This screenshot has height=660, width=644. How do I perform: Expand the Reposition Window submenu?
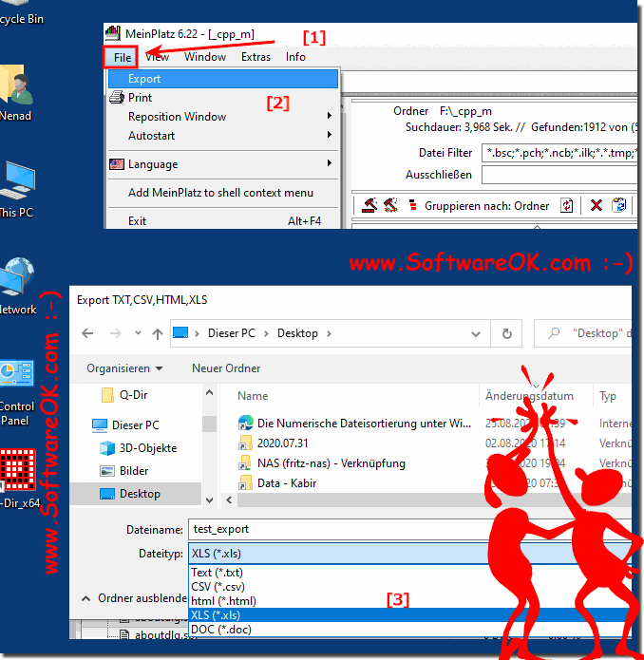(x=223, y=117)
